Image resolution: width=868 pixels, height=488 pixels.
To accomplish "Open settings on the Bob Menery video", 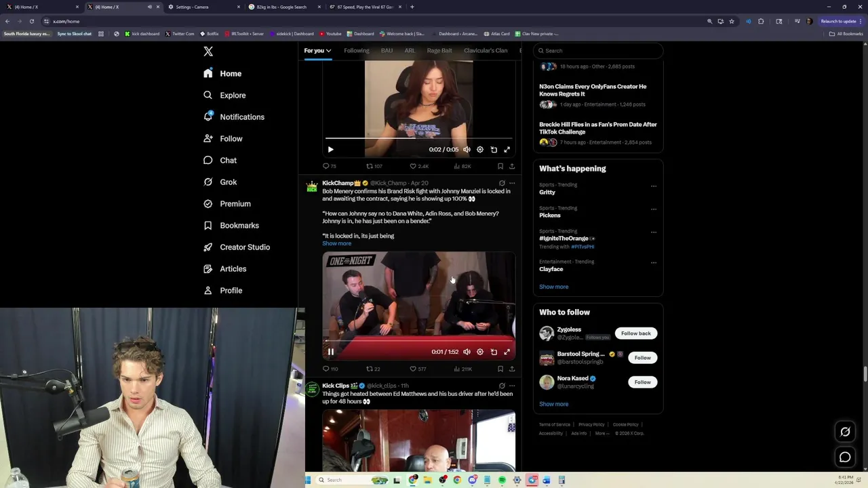I will 480,352.
